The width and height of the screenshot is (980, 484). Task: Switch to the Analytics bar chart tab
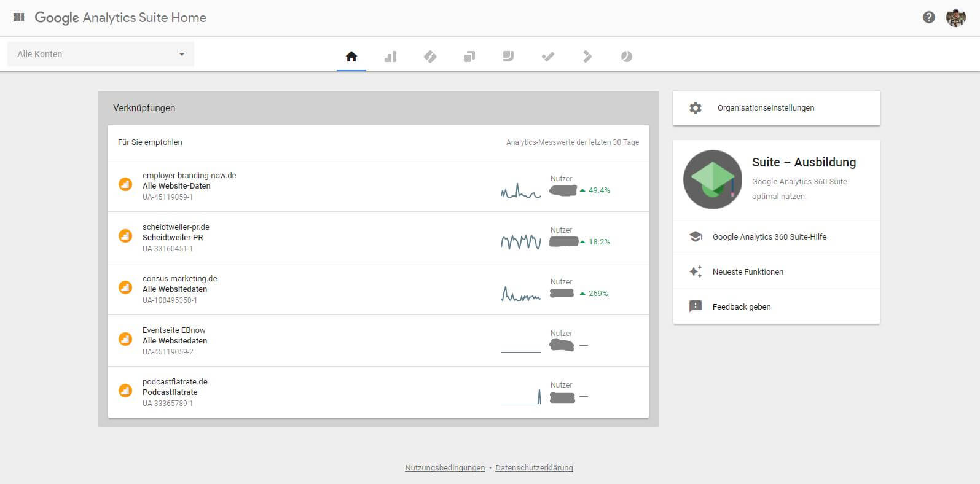tap(391, 57)
